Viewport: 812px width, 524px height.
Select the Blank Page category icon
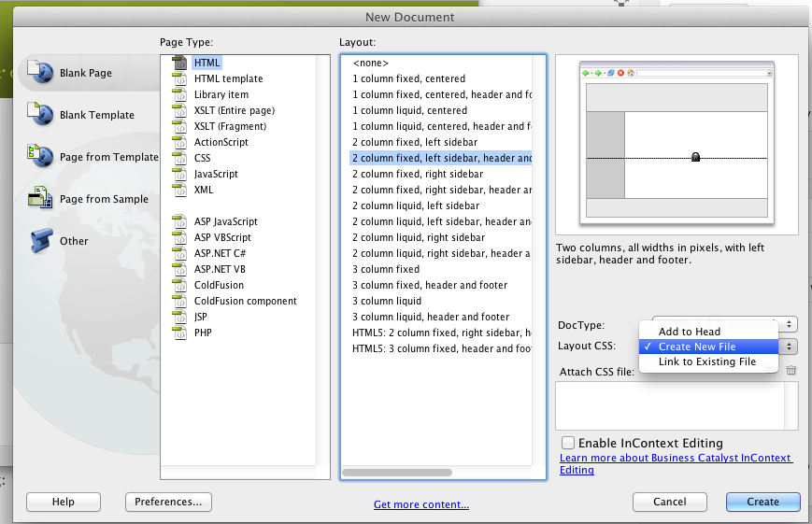40,73
